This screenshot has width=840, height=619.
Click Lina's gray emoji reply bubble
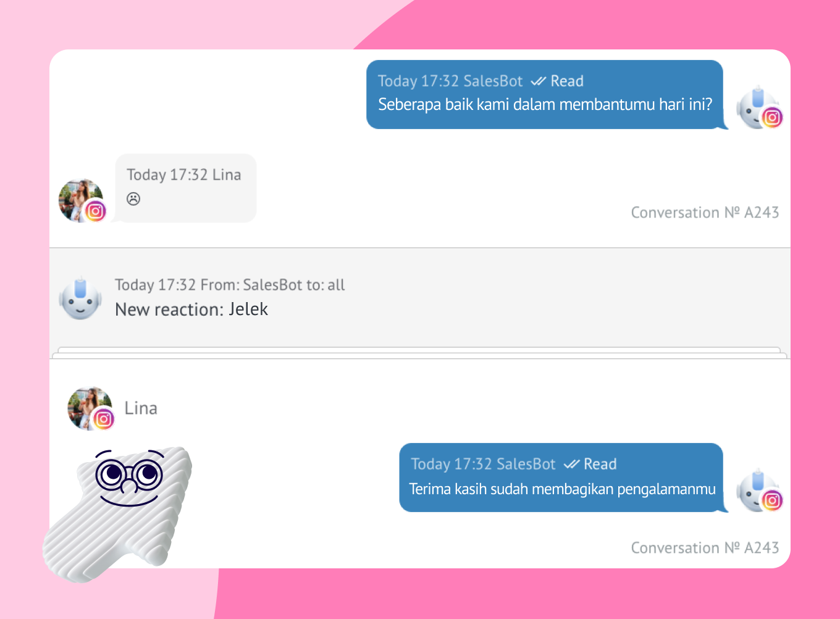(x=186, y=188)
